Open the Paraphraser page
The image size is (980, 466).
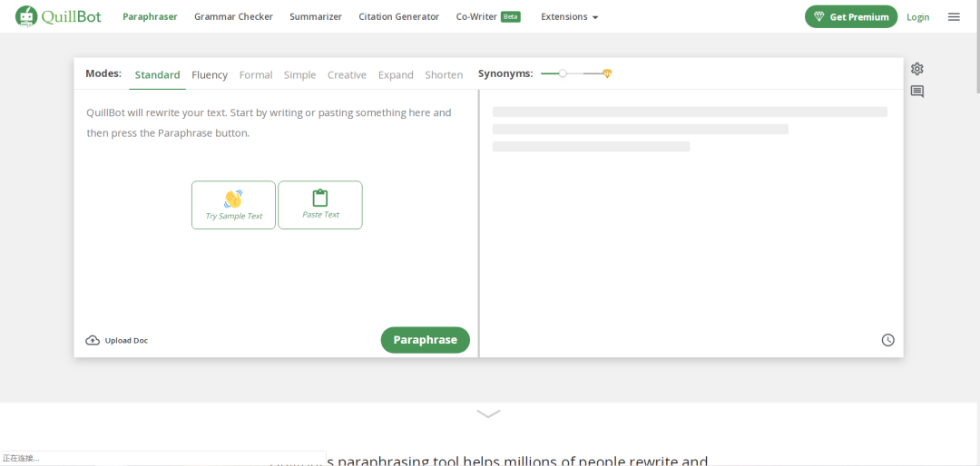(x=150, y=17)
